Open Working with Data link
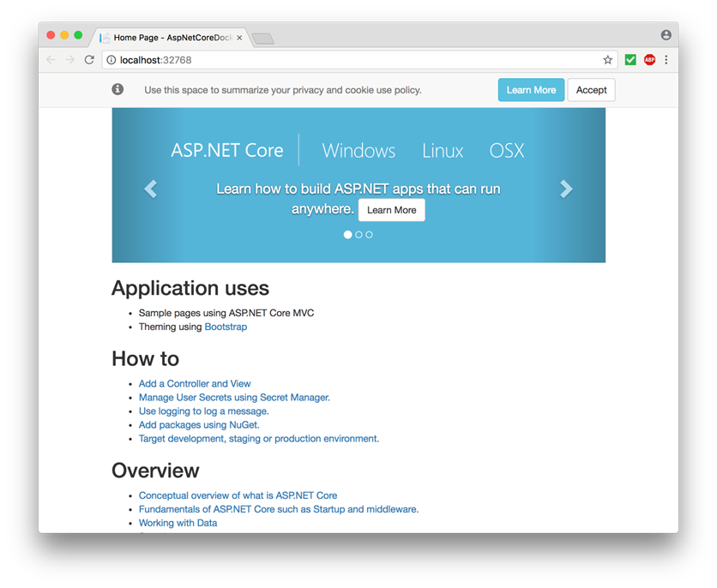Viewport: 717px width, 588px height. pos(178,523)
